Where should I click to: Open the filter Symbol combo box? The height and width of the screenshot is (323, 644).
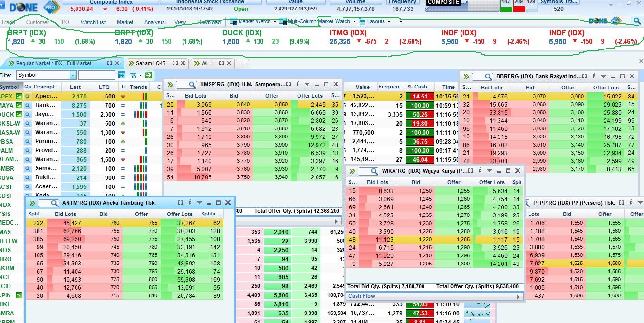[x=46, y=75]
